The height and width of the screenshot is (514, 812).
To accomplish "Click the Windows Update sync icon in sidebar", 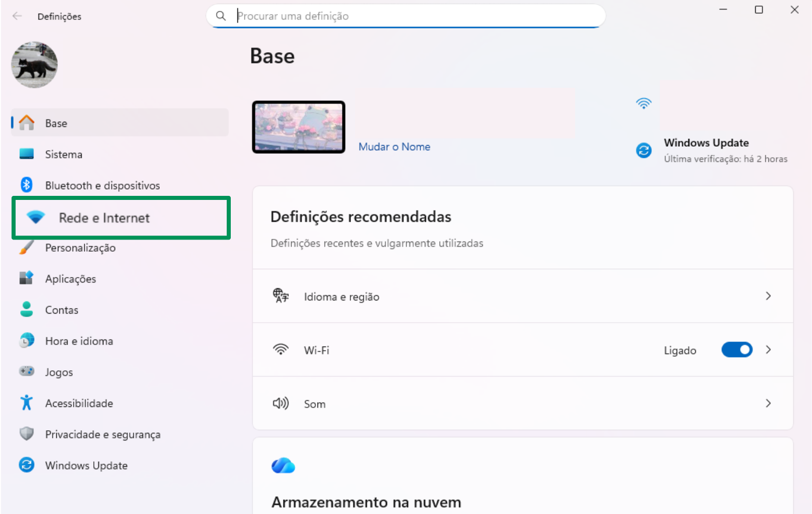I will [26, 465].
